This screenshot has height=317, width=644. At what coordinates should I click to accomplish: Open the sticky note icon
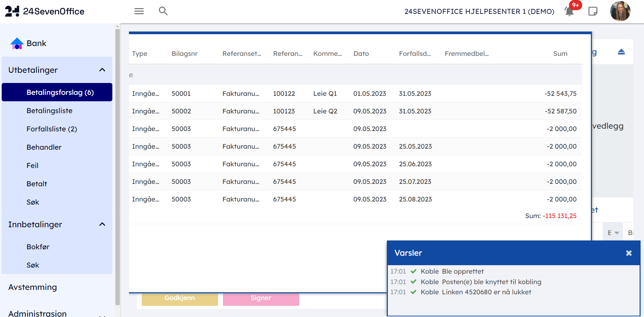[x=593, y=12]
